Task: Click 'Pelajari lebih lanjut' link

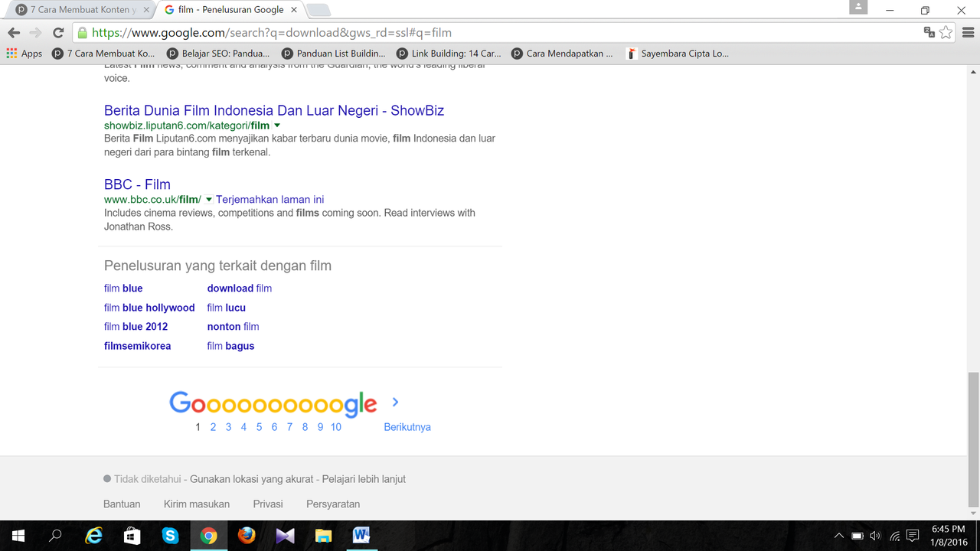Action: (x=364, y=479)
